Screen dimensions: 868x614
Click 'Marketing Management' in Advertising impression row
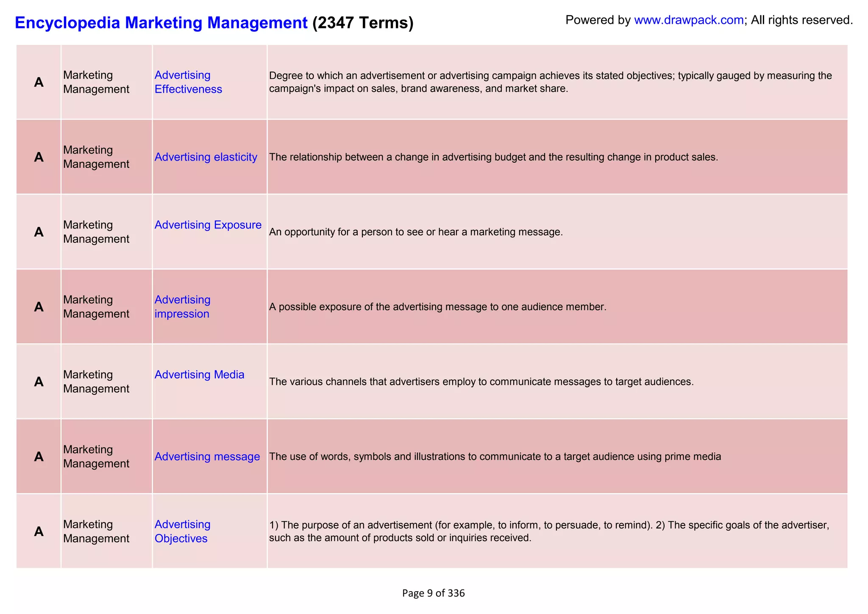point(96,307)
